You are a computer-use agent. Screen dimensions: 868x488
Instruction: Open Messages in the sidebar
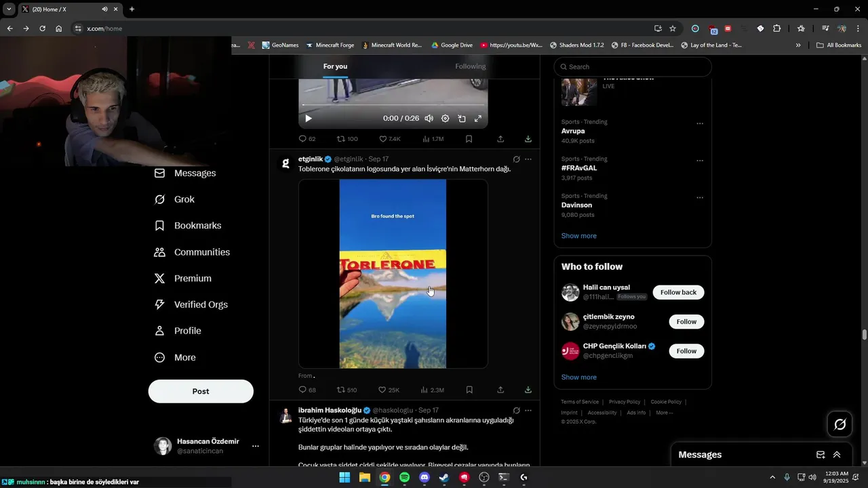click(185, 173)
